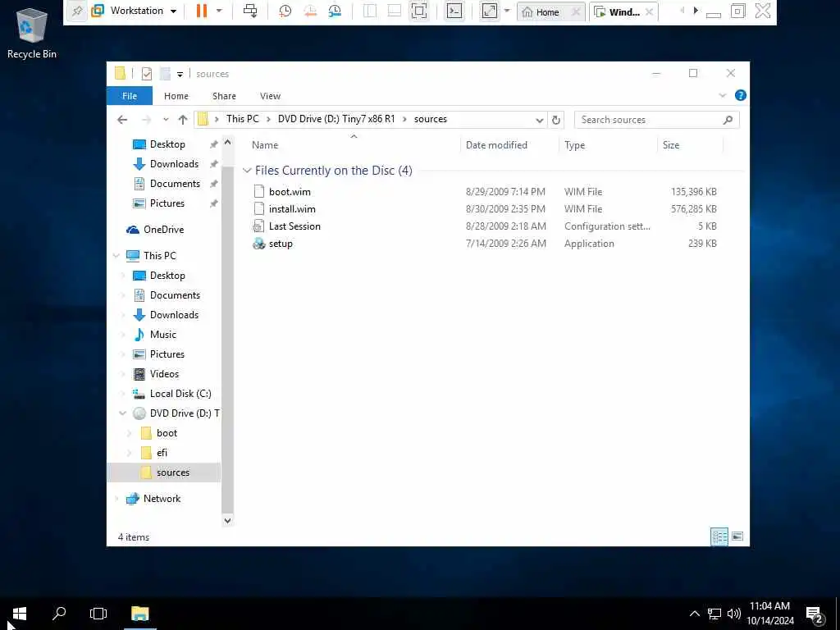Refresh the sources folder
This screenshot has height=630, width=840.
tap(556, 120)
